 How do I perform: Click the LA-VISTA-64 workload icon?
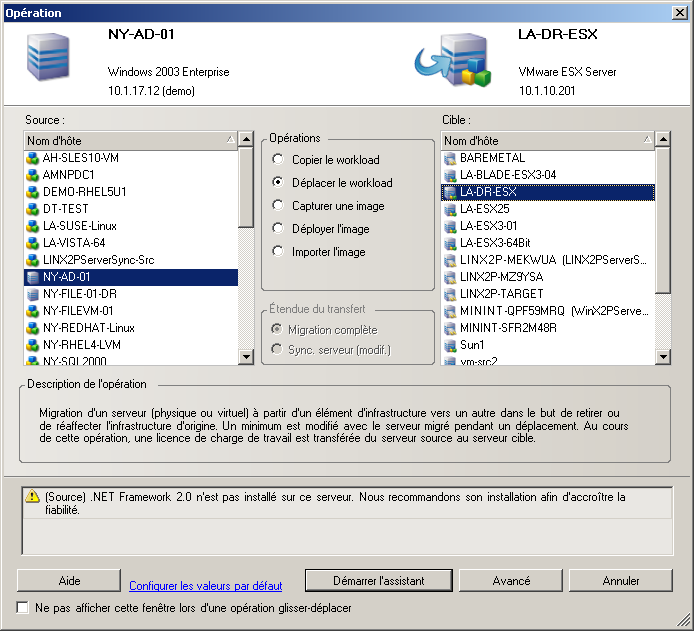click(x=32, y=243)
